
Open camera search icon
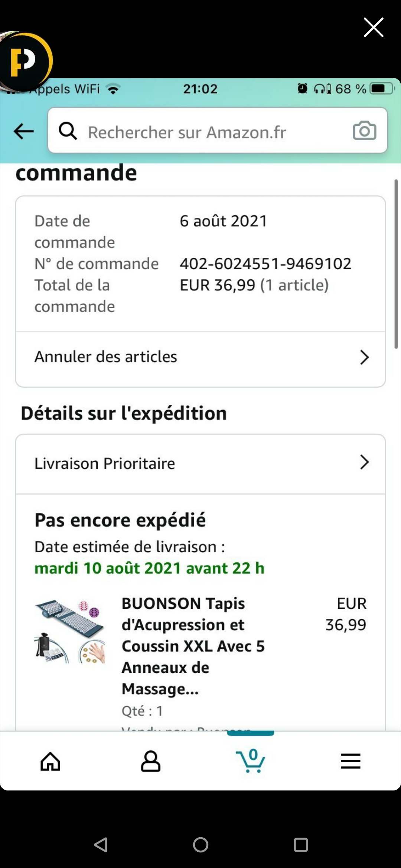tap(364, 131)
